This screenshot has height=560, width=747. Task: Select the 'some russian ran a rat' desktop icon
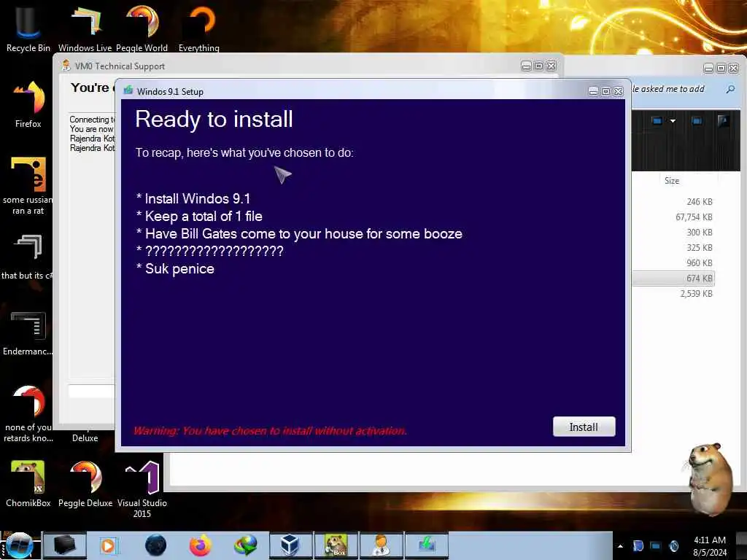click(x=28, y=185)
